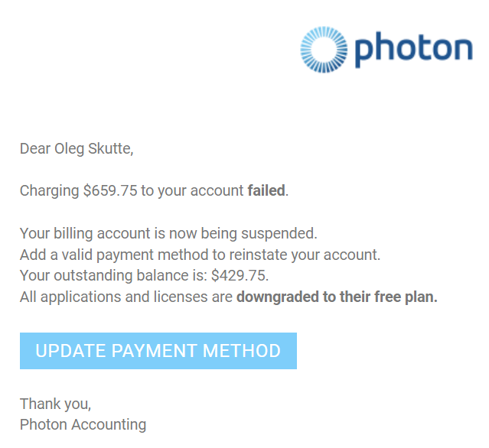Viewport: 489px width, 448px height.
Task: Click the Charging text at sentence start
Action: tap(49, 190)
